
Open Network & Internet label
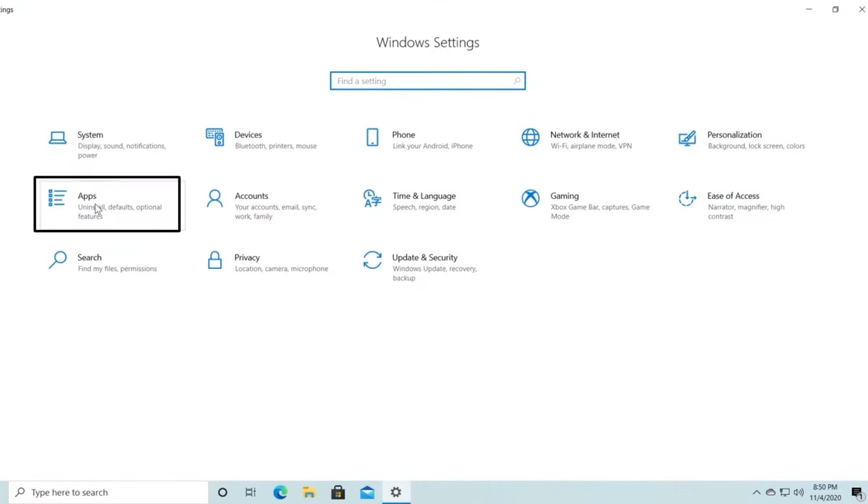584,135
